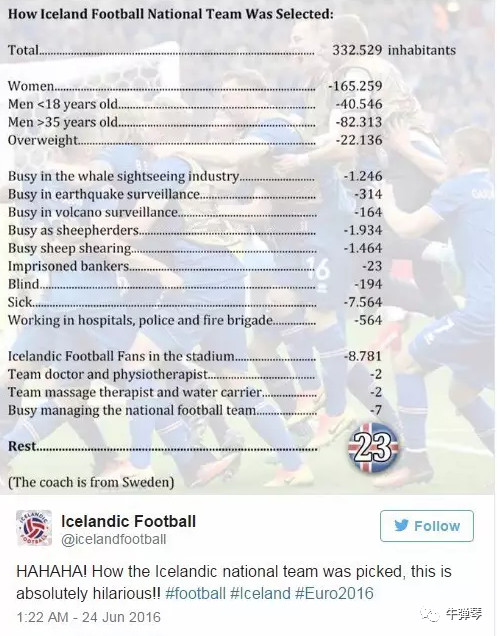The image size is (497, 636).
Task: Open the Icelandic Football profile avatar
Action: [34, 528]
